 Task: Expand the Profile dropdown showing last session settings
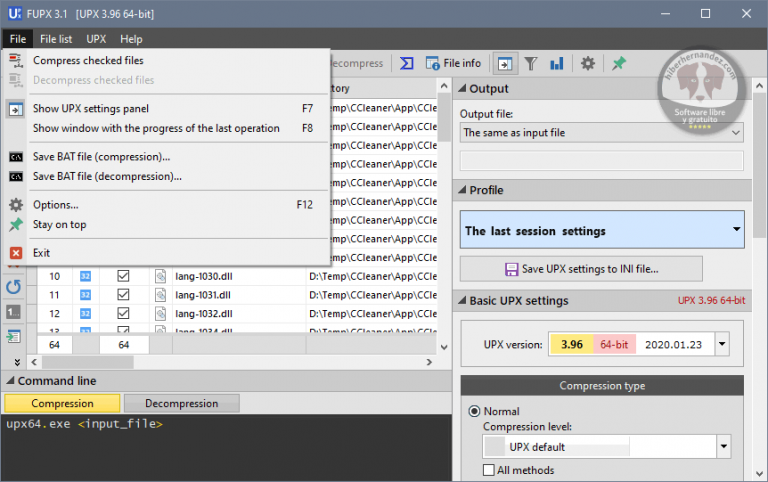(737, 230)
